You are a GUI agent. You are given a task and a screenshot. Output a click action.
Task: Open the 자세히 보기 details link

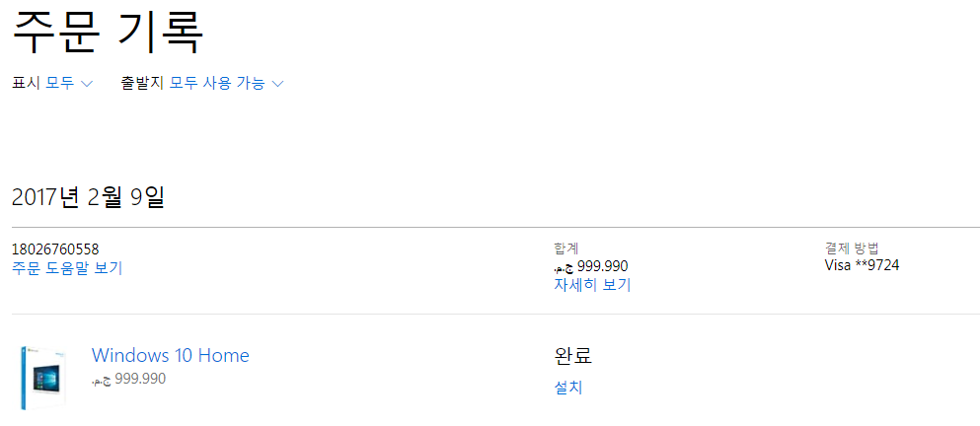592,285
